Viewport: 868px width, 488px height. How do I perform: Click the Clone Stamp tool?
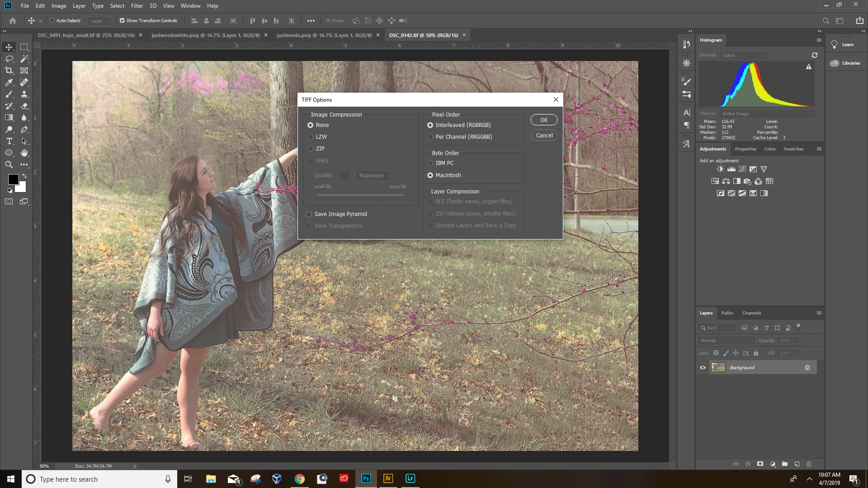[24, 94]
